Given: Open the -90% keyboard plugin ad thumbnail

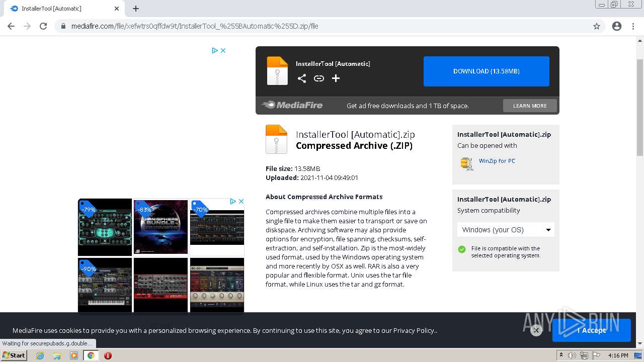Looking at the screenshot, I should click(105, 285).
